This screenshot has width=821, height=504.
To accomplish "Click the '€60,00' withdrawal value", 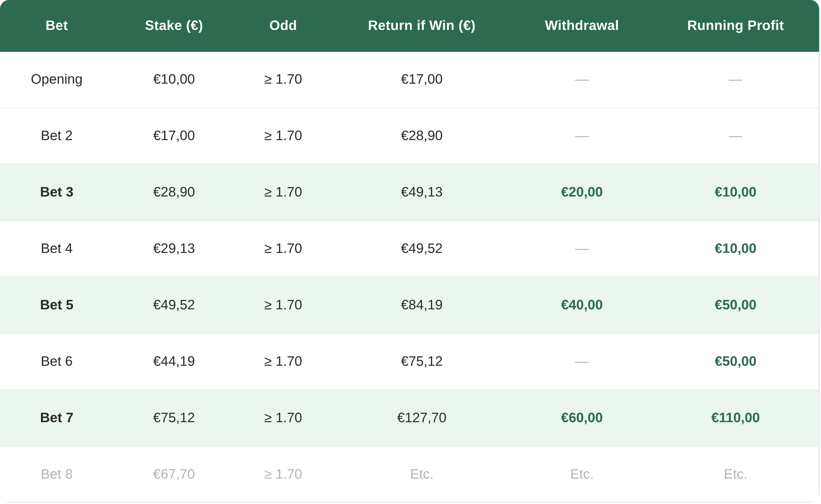I will point(582,418).
